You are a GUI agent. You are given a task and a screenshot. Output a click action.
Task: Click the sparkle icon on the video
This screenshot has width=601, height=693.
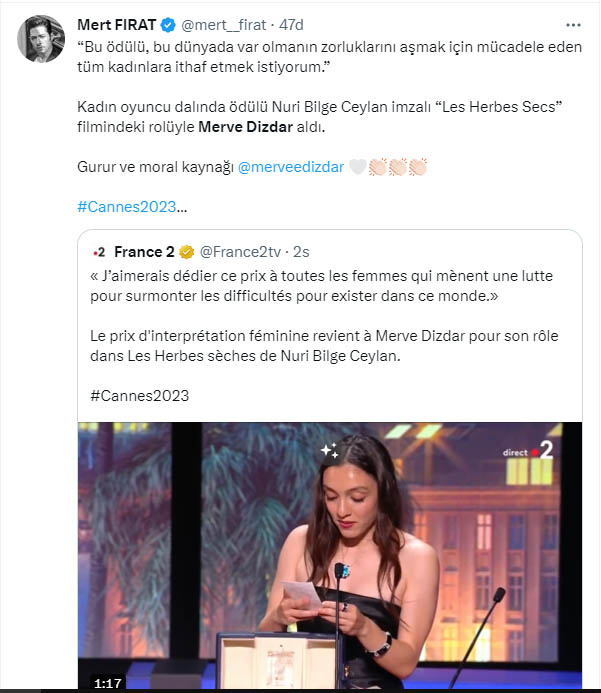click(329, 451)
